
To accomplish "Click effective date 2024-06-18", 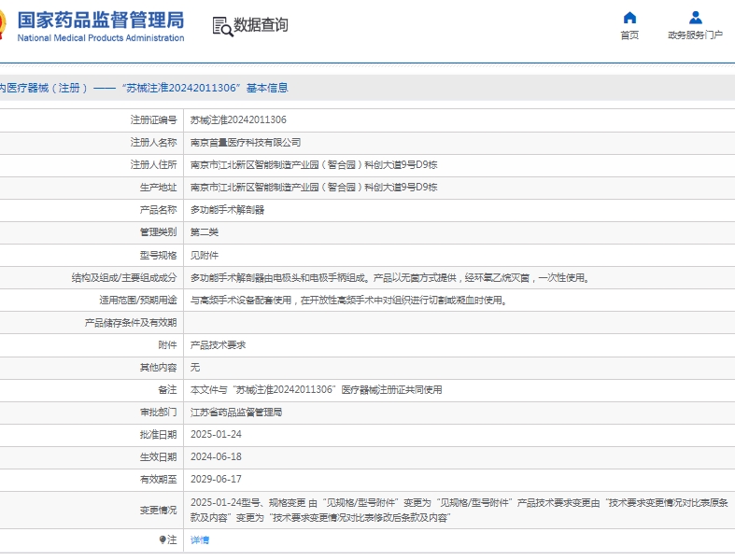I will click(216, 457).
